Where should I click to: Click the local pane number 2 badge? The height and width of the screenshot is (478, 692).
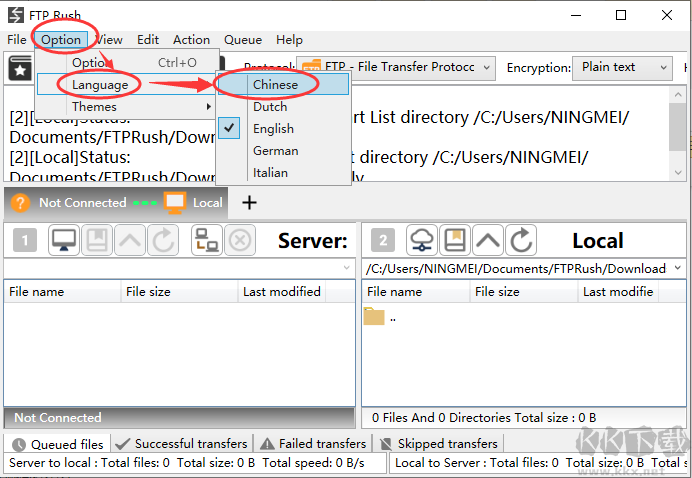[x=383, y=241]
